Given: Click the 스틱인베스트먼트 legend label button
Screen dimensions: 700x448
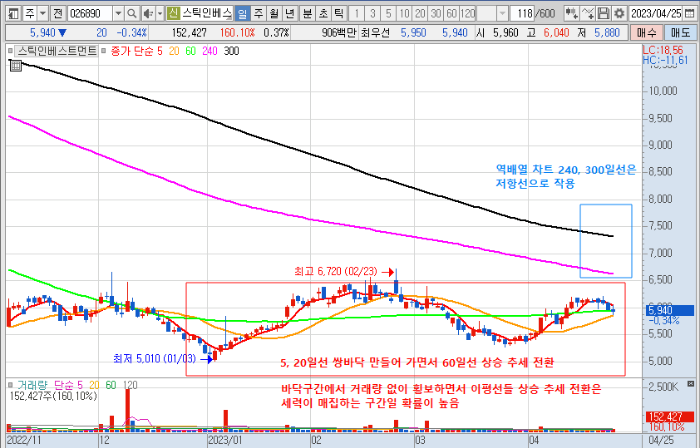Looking at the screenshot, I should 57,51.
